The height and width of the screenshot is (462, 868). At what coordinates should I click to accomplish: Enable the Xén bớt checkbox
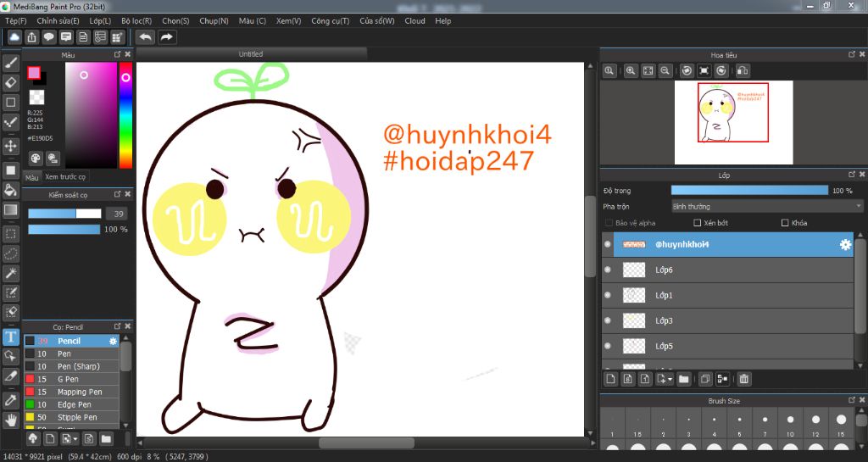click(x=697, y=222)
